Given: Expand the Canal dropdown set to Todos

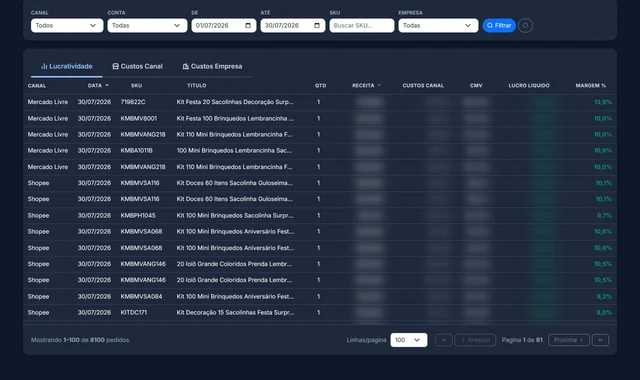Looking at the screenshot, I should tap(67, 25).
